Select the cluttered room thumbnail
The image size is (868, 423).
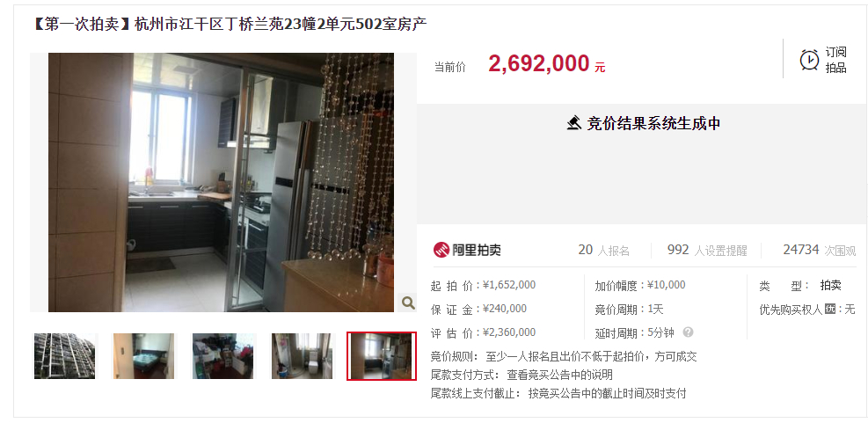(223, 356)
